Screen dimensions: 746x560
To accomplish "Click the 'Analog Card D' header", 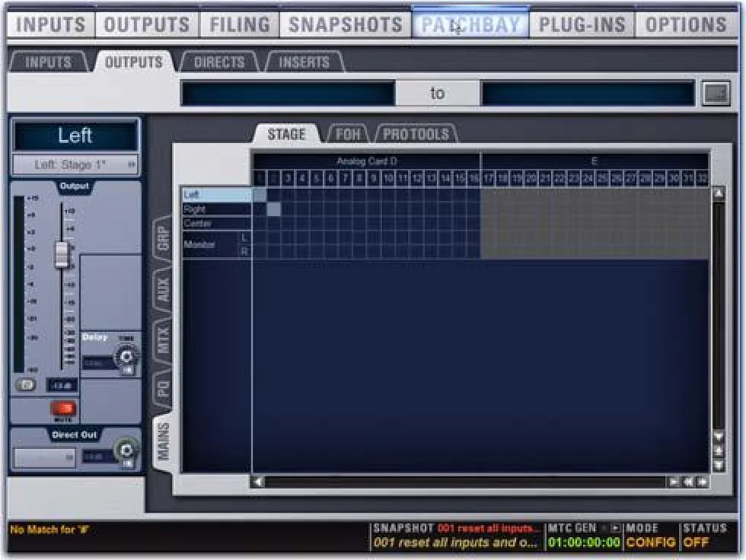I will click(366, 161).
